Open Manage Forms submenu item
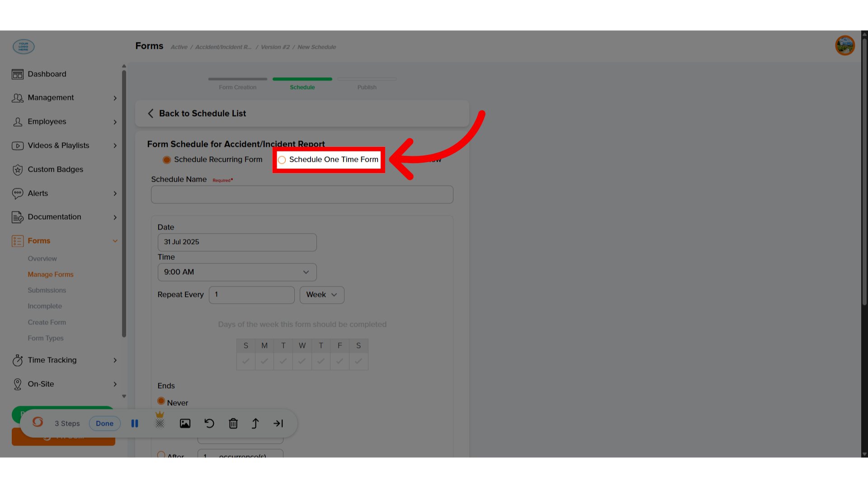Viewport: 868px width, 488px height. pos(50,274)
